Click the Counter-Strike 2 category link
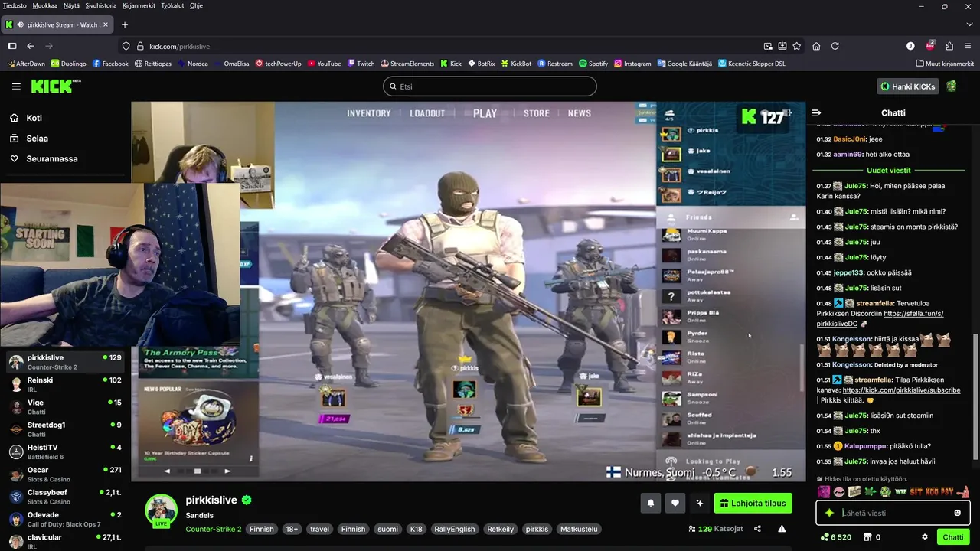This screenshot has width=980, height=551. pos(214,529)
